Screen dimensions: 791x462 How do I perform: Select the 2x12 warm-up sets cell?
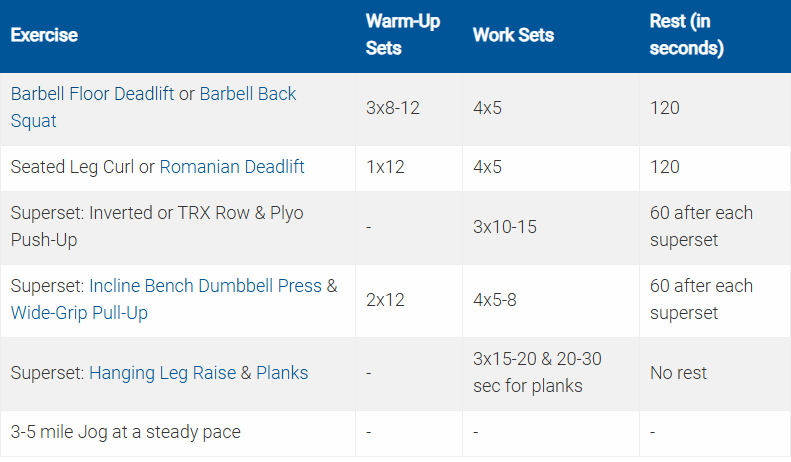[386, 299]
